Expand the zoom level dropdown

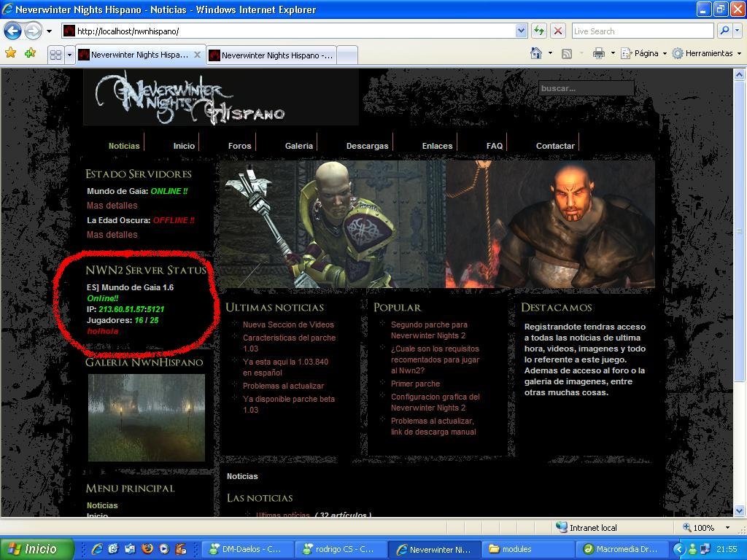click(x=727, y=527)
